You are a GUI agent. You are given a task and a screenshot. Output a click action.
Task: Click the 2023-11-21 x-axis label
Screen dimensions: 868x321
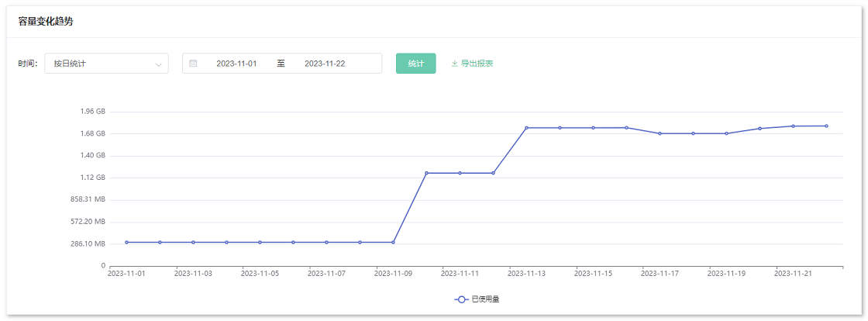coord(794,274)
